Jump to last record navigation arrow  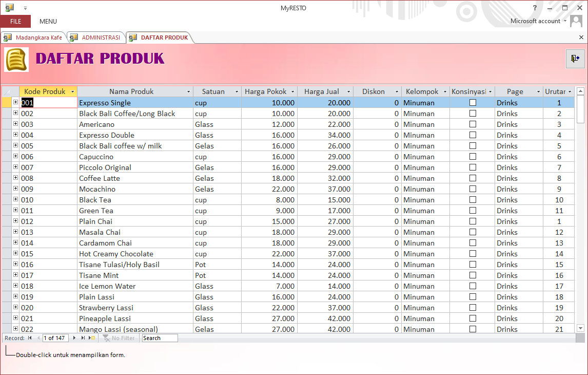(83, 338)
